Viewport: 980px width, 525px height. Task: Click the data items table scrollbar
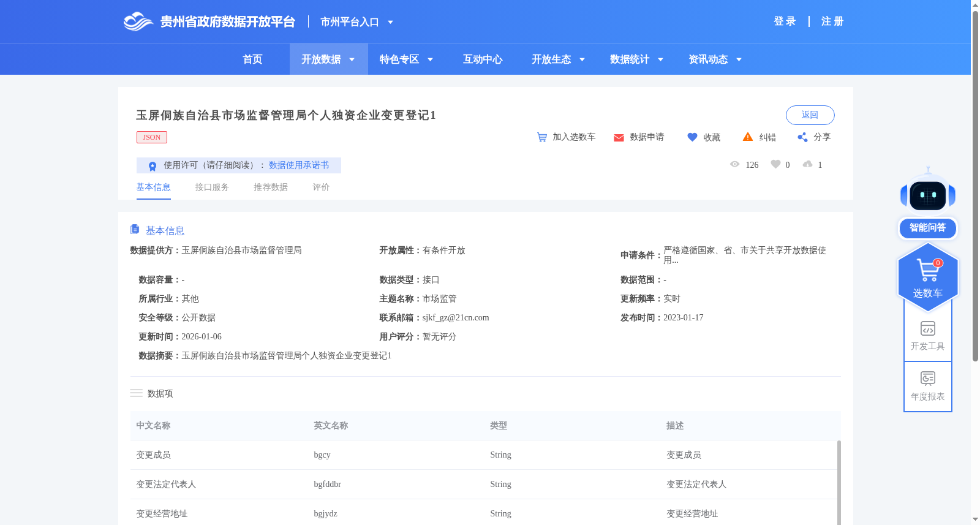point(839,482)
